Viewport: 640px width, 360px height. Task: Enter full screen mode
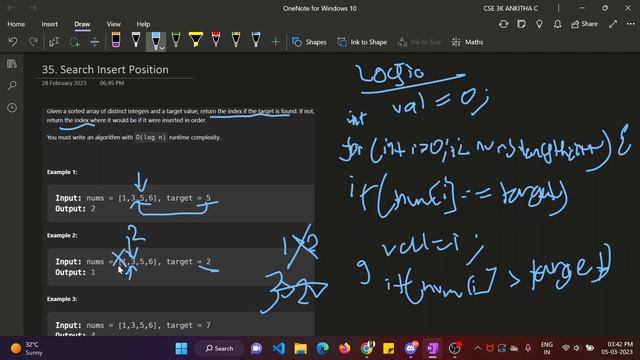pos(613,24)
